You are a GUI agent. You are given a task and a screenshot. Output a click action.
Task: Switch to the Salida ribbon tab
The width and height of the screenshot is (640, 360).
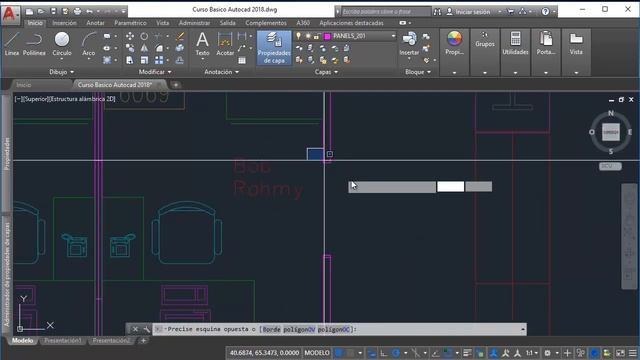227,23
